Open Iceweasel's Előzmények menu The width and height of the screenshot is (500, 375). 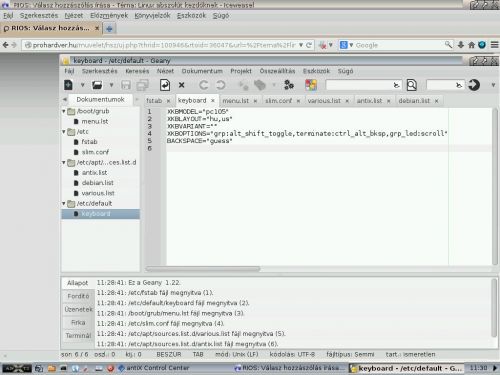pos(109,15)
